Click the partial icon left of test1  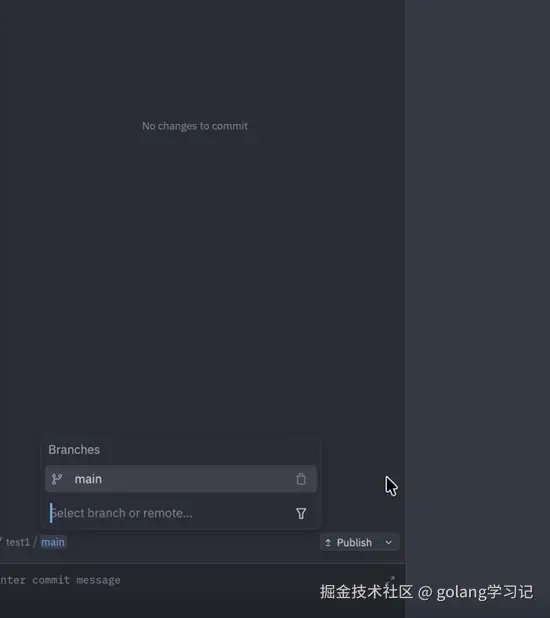pyautogui.click(x=1, y=541)
